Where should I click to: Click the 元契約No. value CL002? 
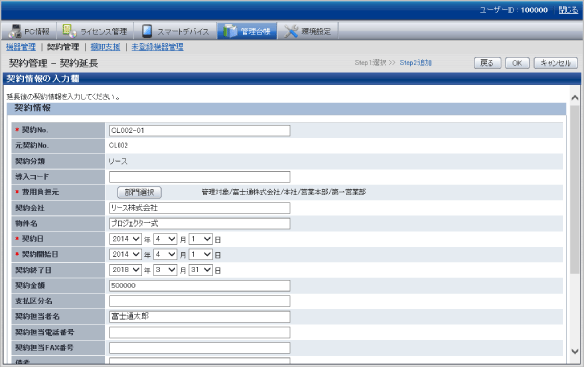[118, 146]
